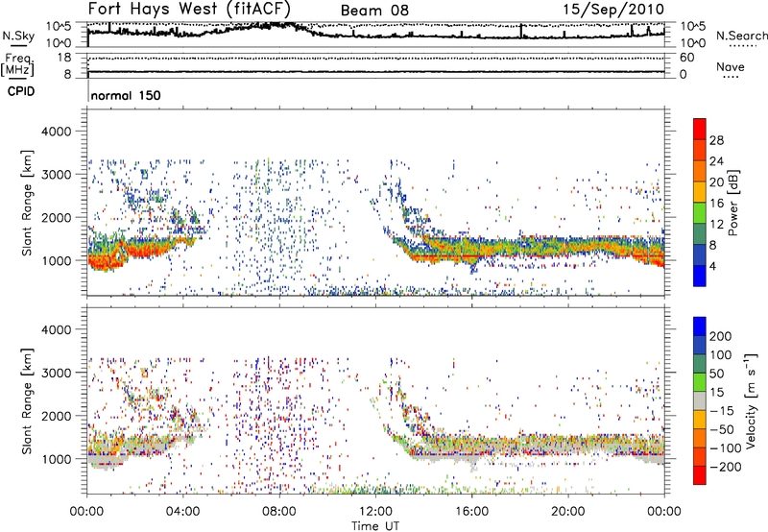Click the '50' velocity colorbar tick

(716, 374)
